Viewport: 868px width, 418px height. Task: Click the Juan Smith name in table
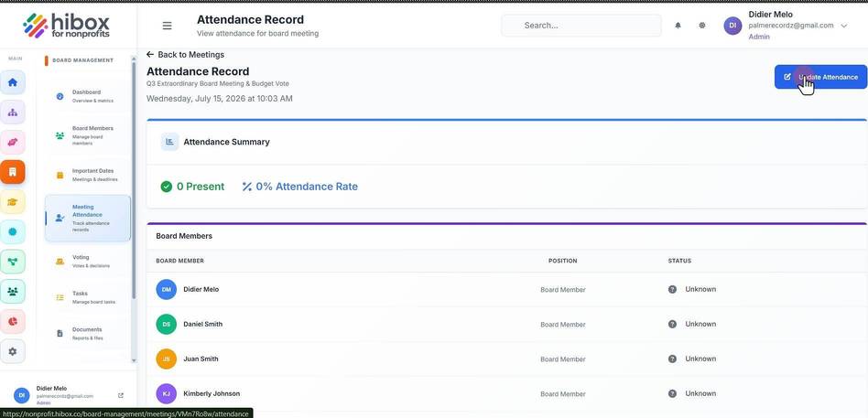(201, 359)
